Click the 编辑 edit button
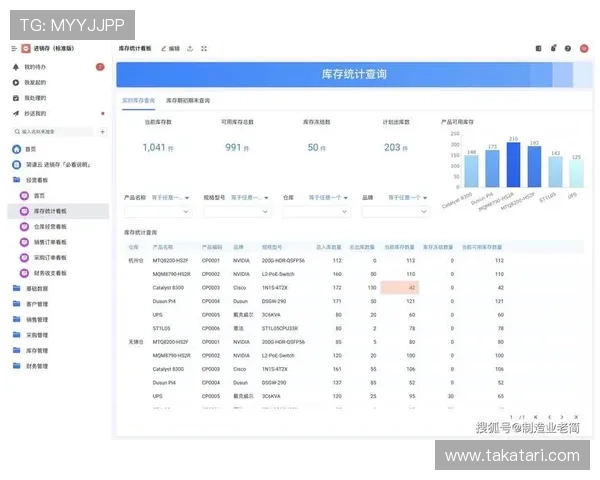This screenshot has height=480, width=600. click(x=170, y=49)
